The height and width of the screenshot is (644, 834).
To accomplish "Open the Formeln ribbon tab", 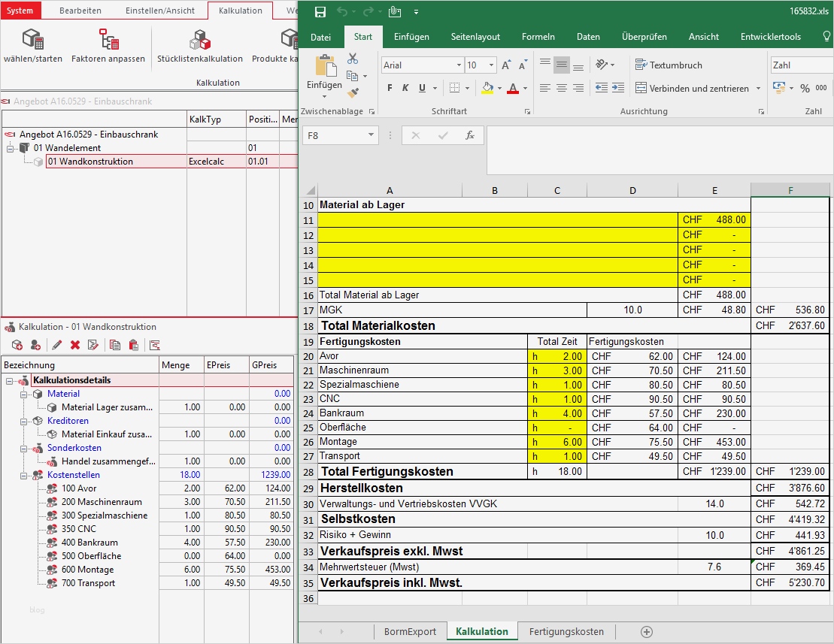I will 538,37.
